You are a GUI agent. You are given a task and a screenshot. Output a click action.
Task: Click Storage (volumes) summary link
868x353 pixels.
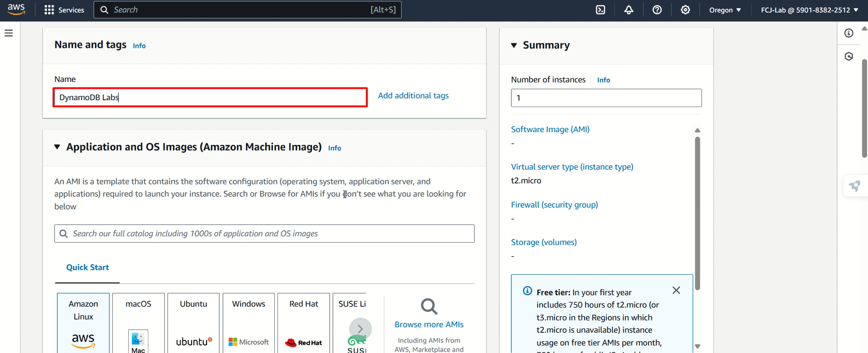coord(544,242)
